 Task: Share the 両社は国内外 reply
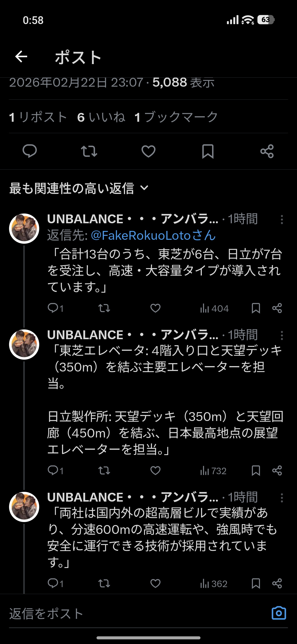tap(277, 583)
